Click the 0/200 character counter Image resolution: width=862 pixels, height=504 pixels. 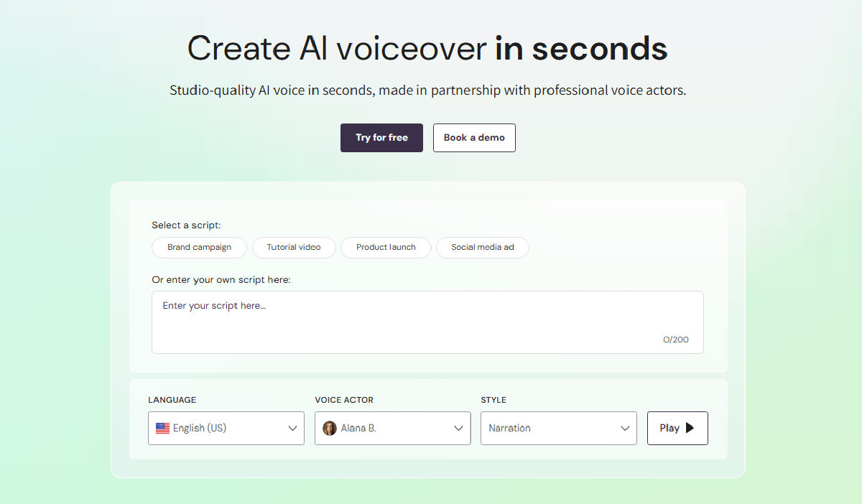pyautogui.click(x=676, y=340)
